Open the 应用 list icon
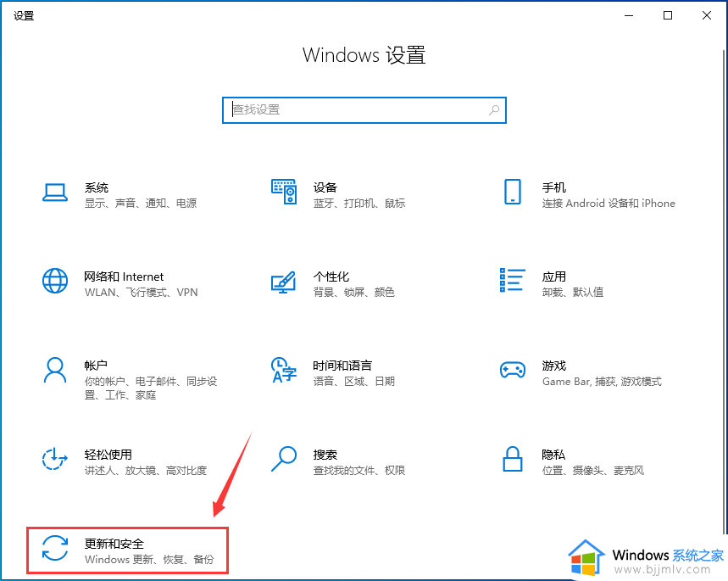This screenshot has height=581, width=728. pyautogui.click(x=513, y=280)
